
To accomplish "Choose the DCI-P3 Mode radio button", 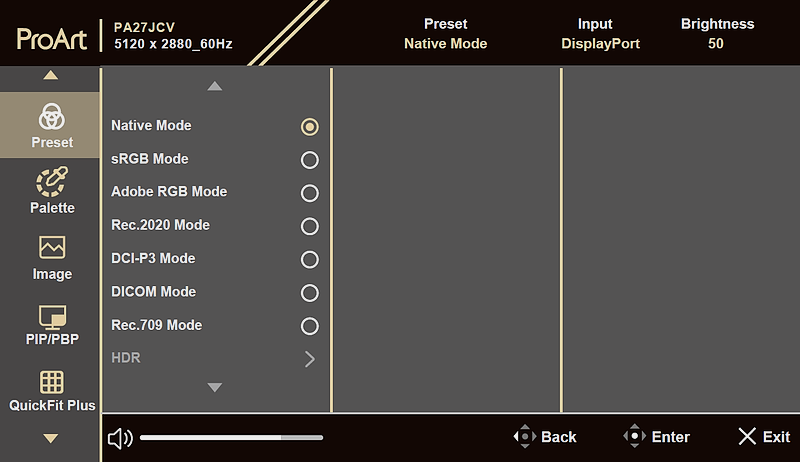I will (x=310, y=260).
